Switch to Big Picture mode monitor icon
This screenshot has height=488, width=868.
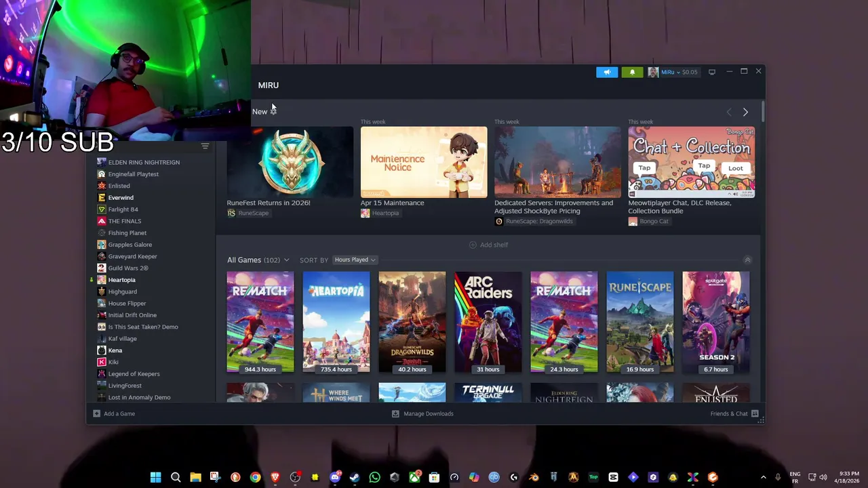712,72
